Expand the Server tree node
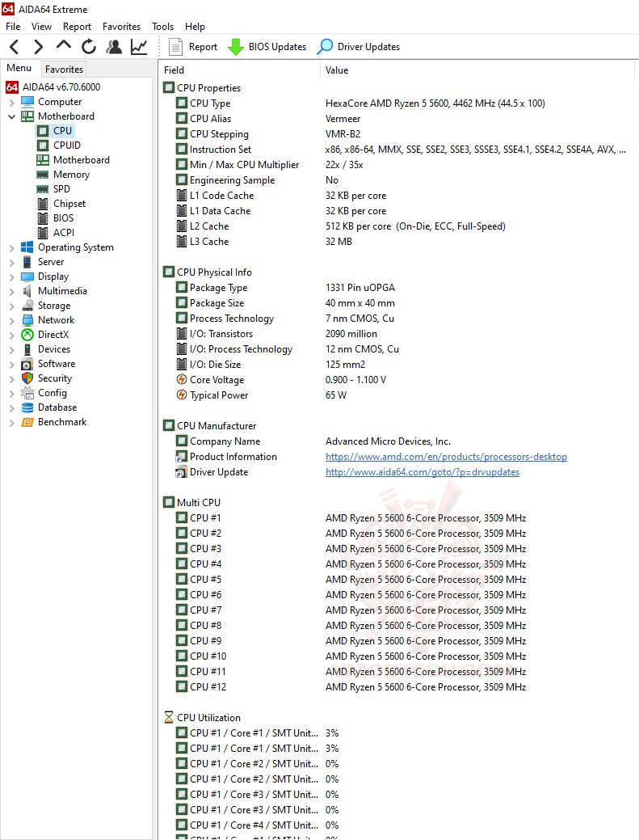 [12, 263]
